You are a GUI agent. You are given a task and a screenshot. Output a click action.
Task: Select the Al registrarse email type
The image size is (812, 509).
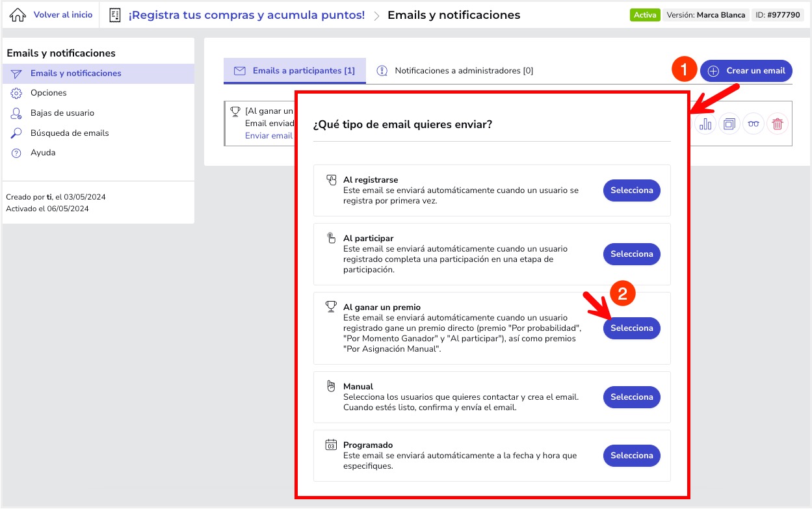coord(631,190)
